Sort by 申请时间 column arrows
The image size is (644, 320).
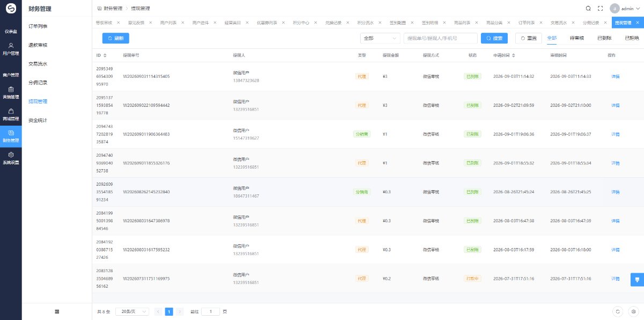(514, 55)
